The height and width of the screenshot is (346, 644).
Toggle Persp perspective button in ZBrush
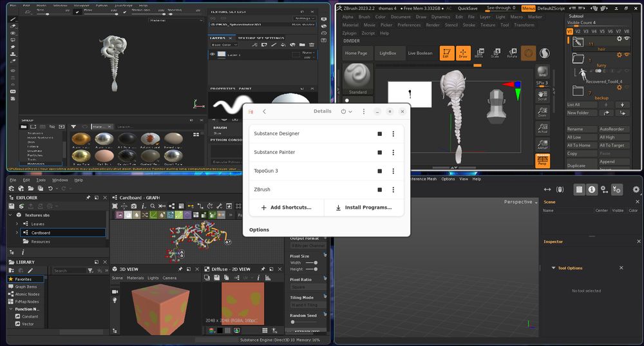[542, 160]
